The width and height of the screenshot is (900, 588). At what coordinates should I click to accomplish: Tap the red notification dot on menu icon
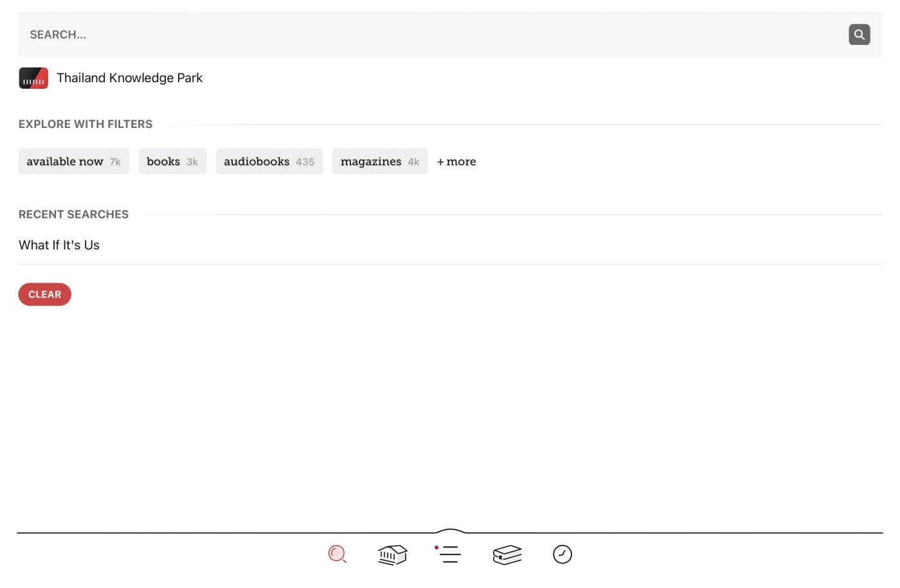437,548
